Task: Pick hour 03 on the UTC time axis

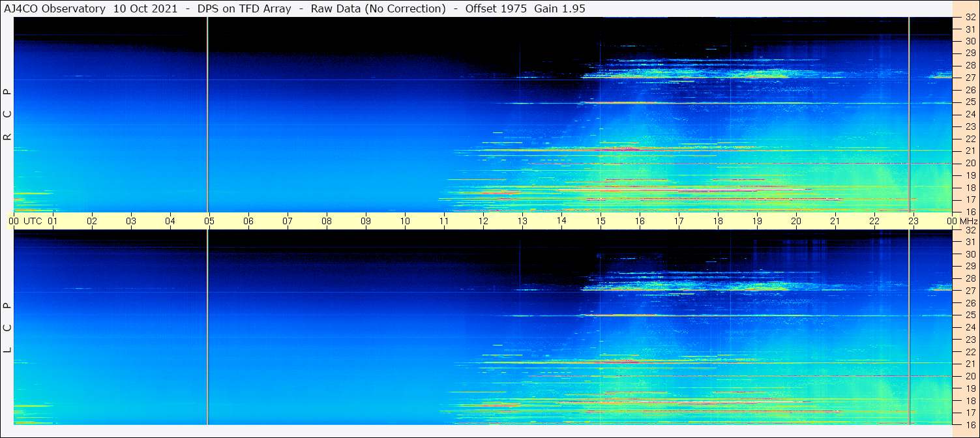Action: pos(131,221)
